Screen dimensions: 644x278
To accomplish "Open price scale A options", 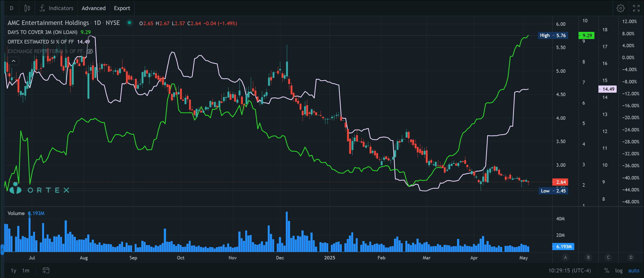I will pos(565,257).
